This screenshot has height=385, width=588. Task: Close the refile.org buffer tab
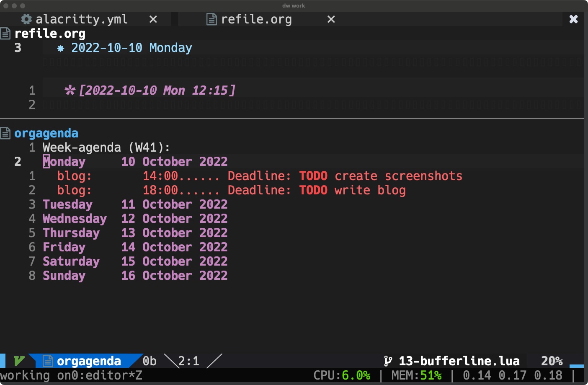[331, 19]
